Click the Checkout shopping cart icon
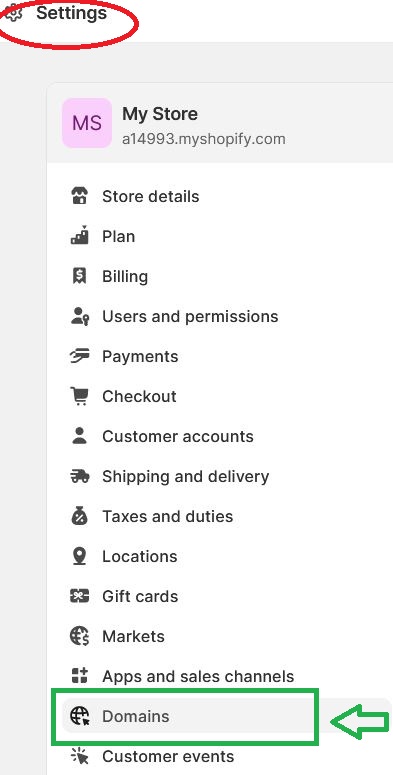Viewport: 393px width, 775px height. coord(79,396)
